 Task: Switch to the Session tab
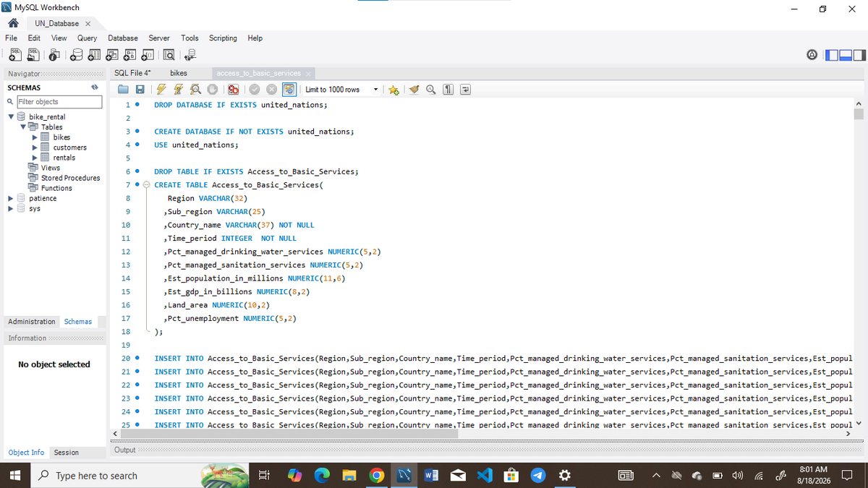coord(67,453)
